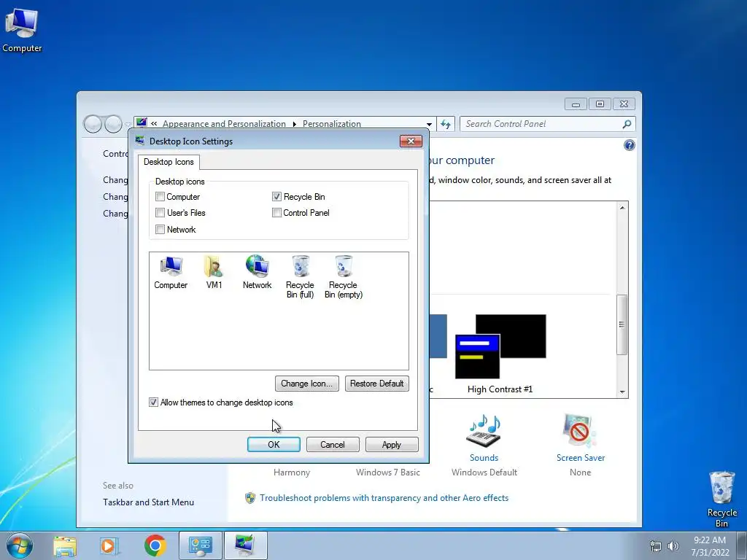747x560 pixels.
Task: Expand the breadcrumb arrow before Personalization
Action: (x=295, y=124)
